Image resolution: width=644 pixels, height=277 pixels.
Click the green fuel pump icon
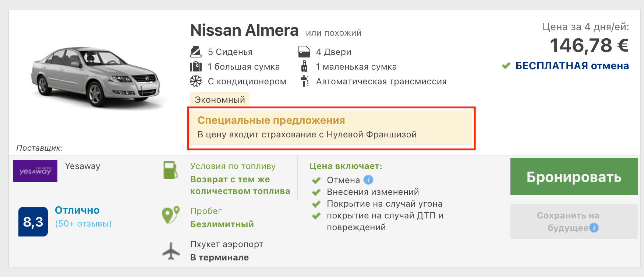pyautogui.click(x=170, y=171)
